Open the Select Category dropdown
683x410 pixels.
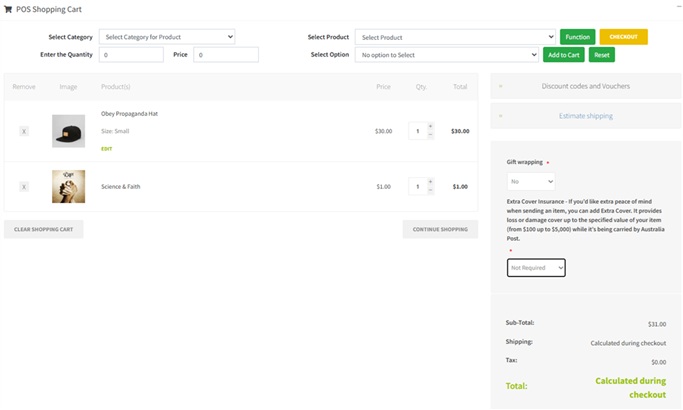click(167, 37)
